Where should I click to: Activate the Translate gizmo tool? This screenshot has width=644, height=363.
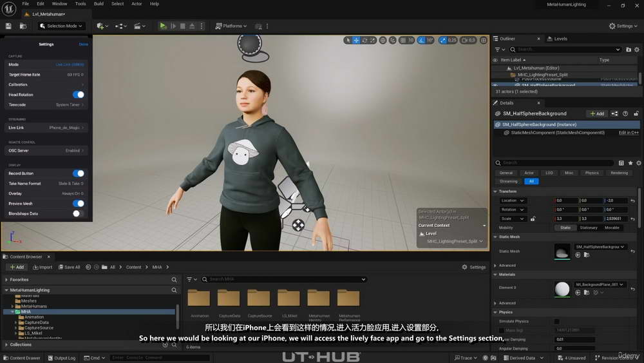click(357, 40)
